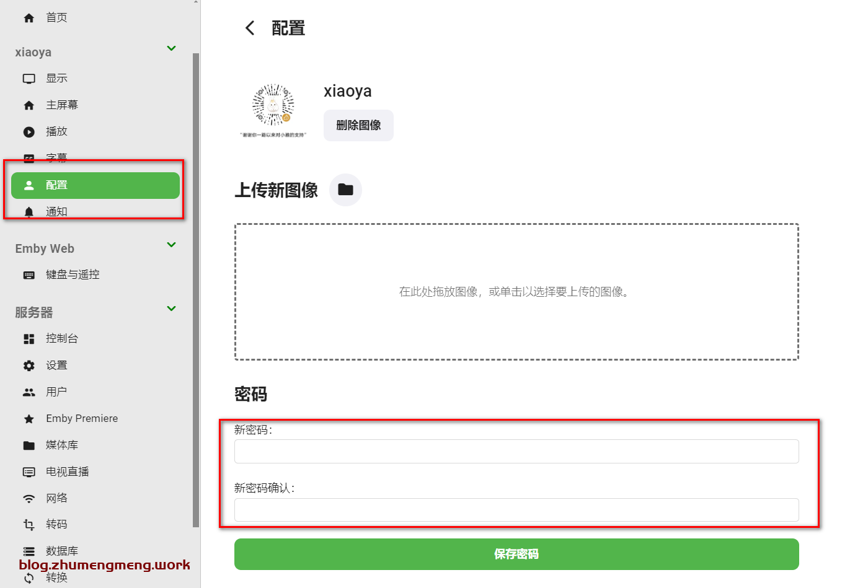Image resolution: width=868 pixels, height=588 pixels.
Task: Collapse the 服务器 section chevron
Action: click(171, 309)
